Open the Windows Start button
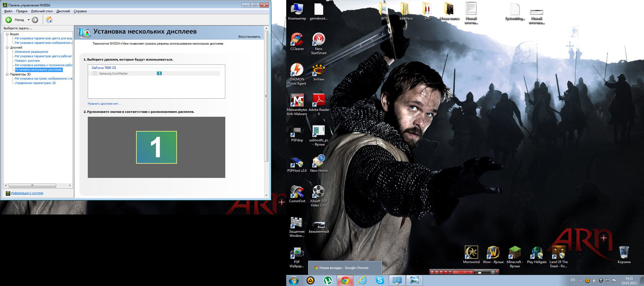This screenshot has height=286, width=644. point(293,280)
